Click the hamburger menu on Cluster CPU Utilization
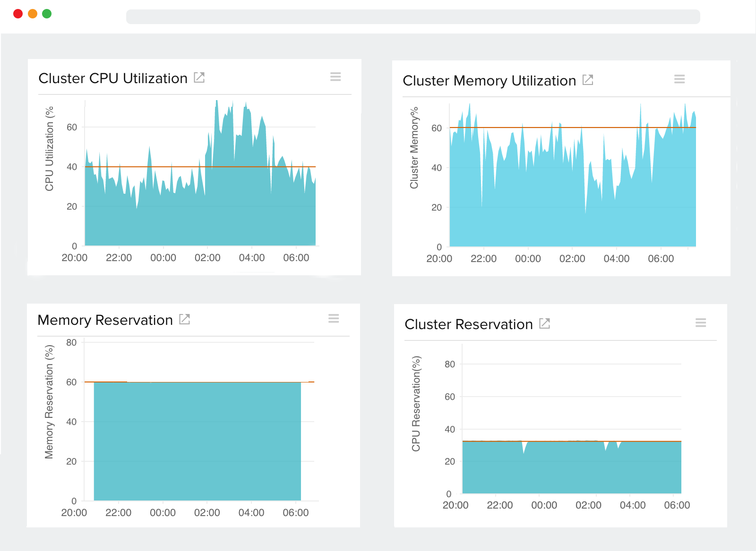 335,77
